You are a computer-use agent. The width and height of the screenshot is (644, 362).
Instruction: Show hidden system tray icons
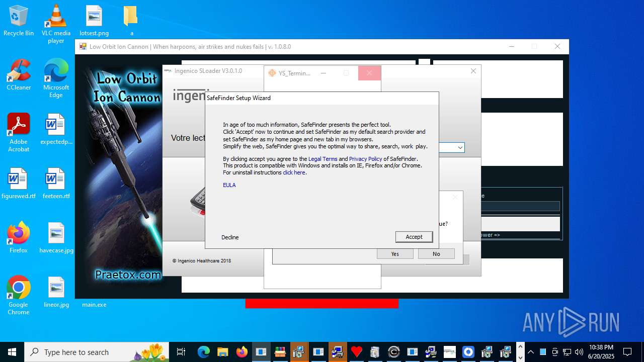click(x=531, y=352)
